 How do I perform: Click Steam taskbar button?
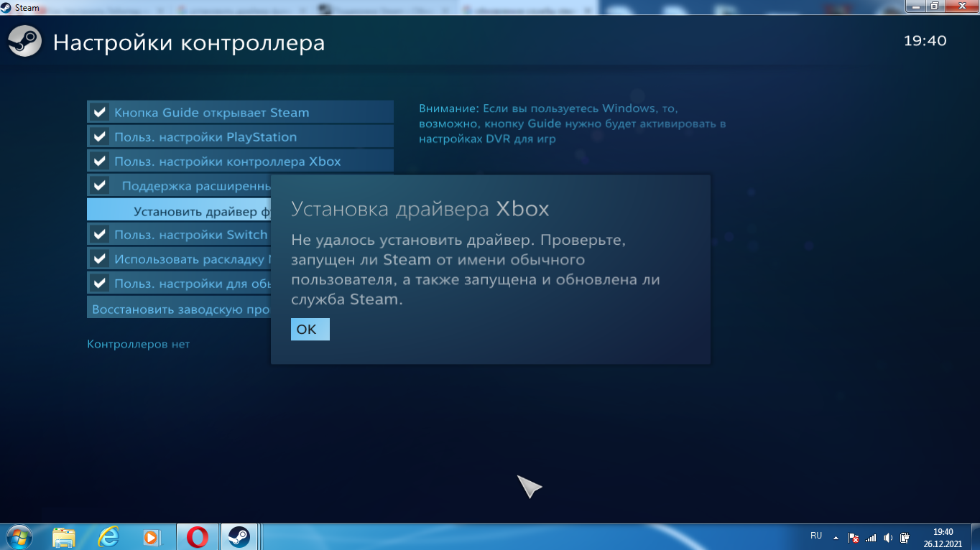[x=239, y=537]
